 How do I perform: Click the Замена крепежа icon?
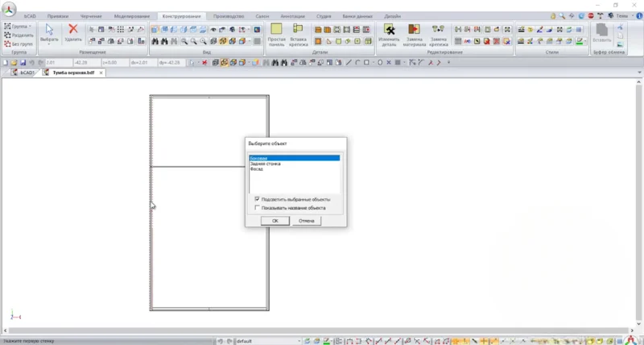tap(439, 30)
